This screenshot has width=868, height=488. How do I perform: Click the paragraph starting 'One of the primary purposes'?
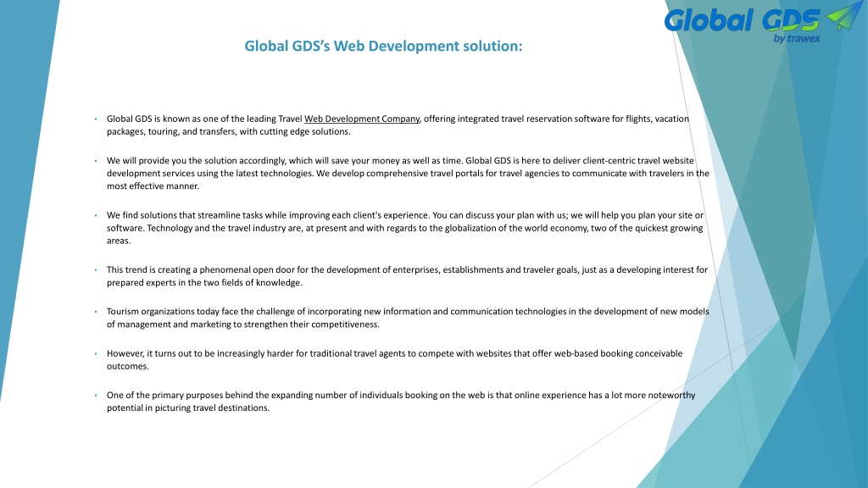click(x=401, y=401)
